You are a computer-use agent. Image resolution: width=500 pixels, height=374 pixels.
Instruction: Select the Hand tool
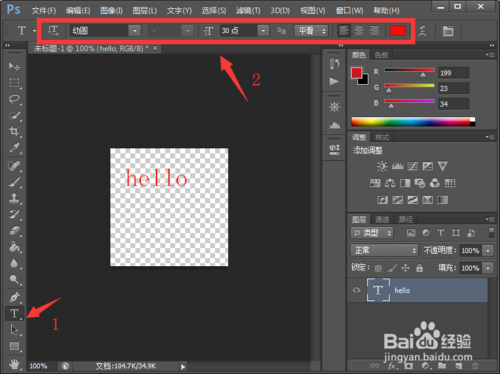14,364
